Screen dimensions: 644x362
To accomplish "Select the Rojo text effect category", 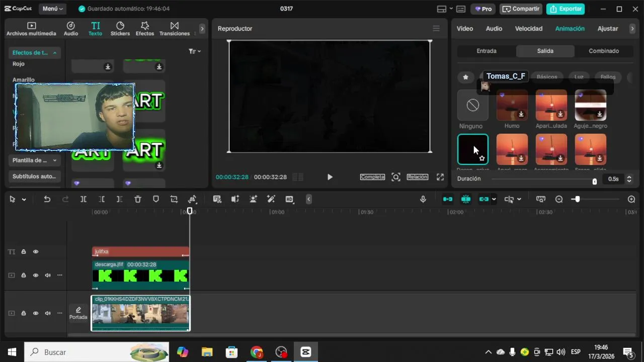I will (19, 64).
